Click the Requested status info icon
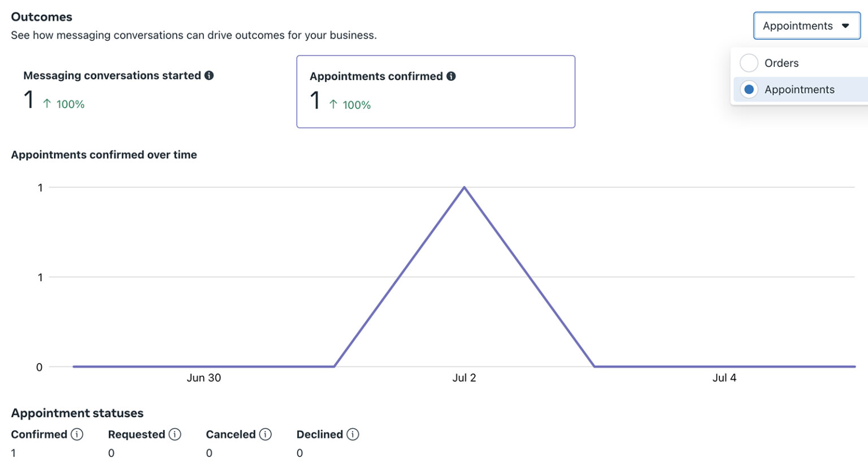Viewport: 868px width, 470px height. pyautogui.click(x=175, y=434)
